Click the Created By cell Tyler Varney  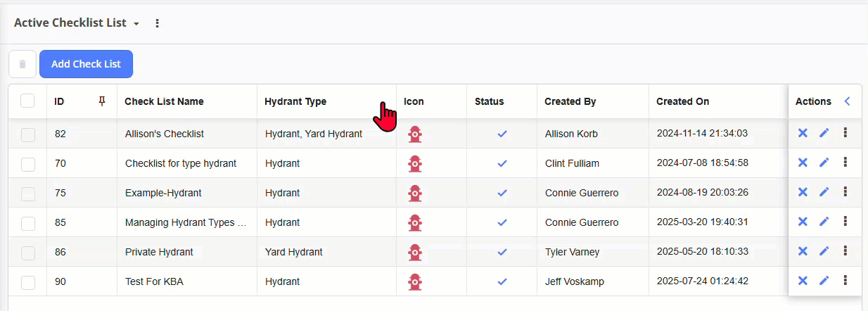[x=573, y=252]
